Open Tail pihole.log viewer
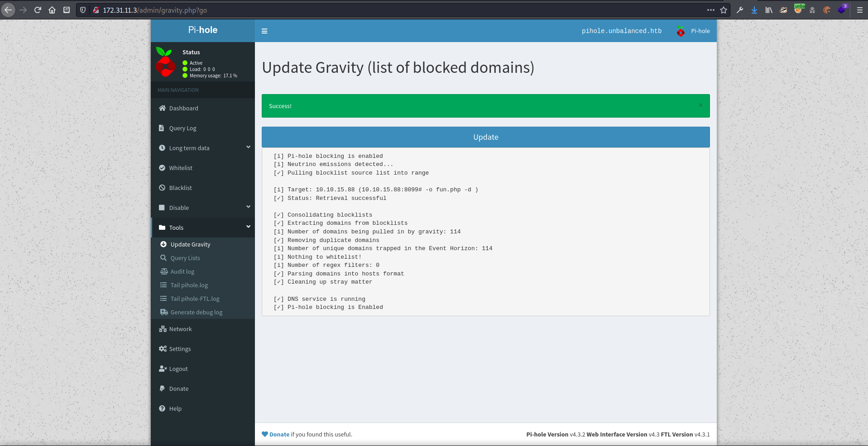 pos(189,285)
